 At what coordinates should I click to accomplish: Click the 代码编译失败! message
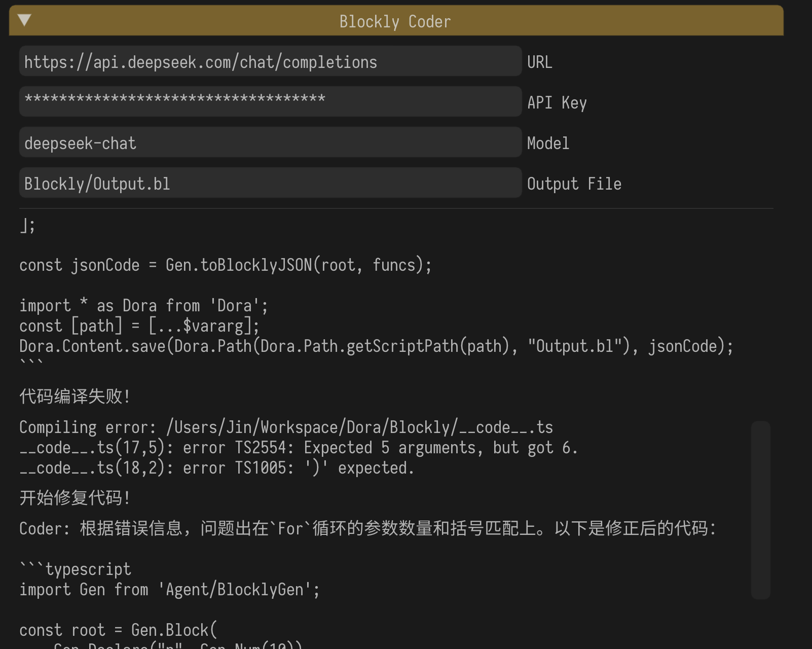(75, 396)
